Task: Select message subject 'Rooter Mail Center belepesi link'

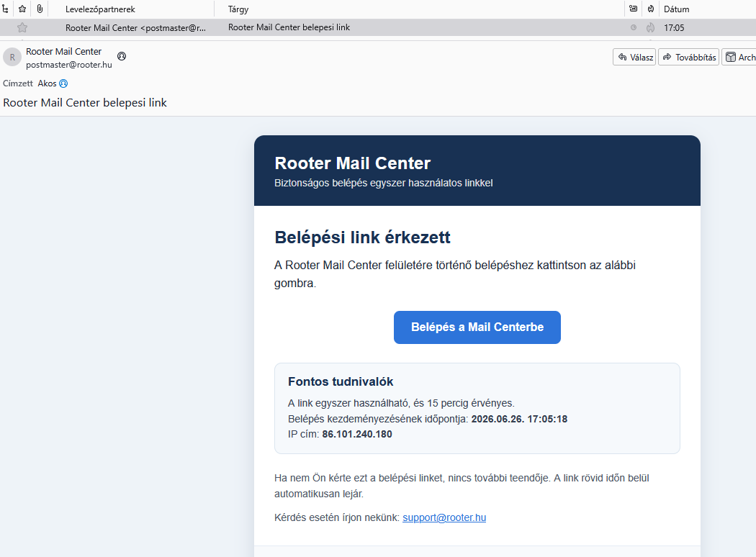Action: 289,27
